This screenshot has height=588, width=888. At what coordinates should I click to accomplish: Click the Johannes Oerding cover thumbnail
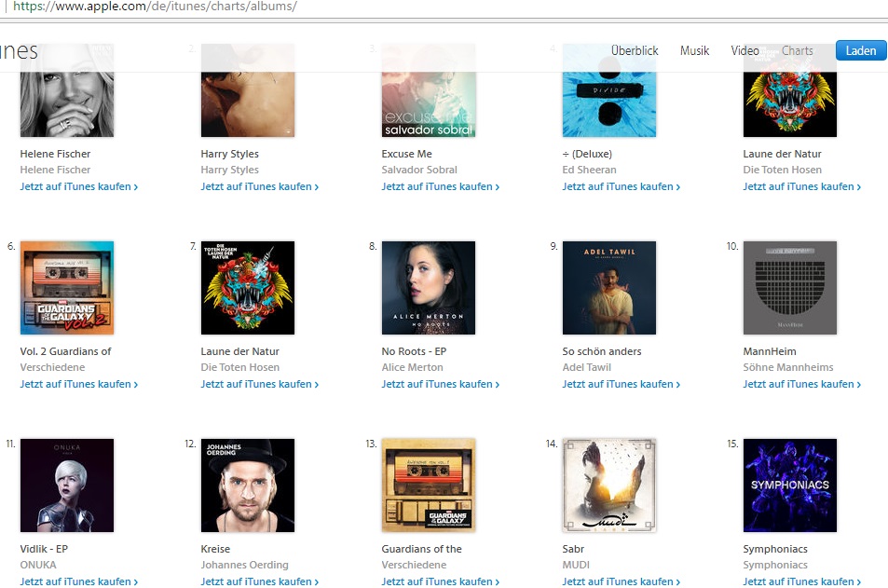tap(248, 485)
